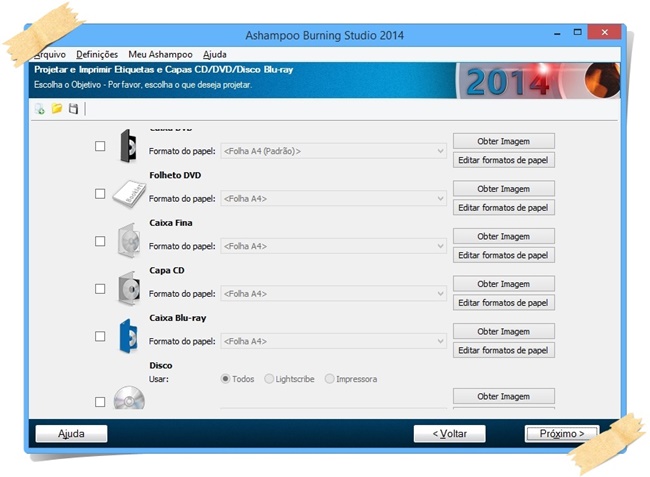Click Editar formatos de papel for DVD case
Image resolution: width=650 pixels, height=477 pixels.
point(504,160)
